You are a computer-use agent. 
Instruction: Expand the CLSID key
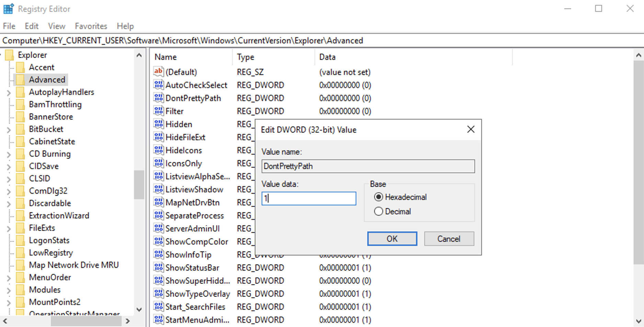9,179
